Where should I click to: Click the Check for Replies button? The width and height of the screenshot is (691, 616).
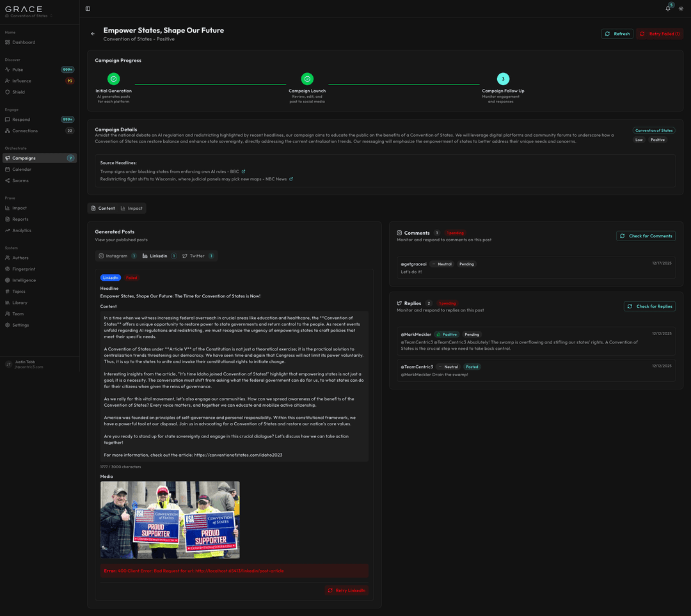pos(649,306)
